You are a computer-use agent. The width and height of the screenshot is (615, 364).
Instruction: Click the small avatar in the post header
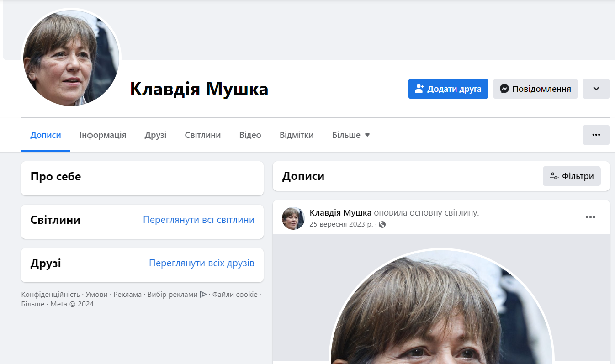[x=293, y=218]
